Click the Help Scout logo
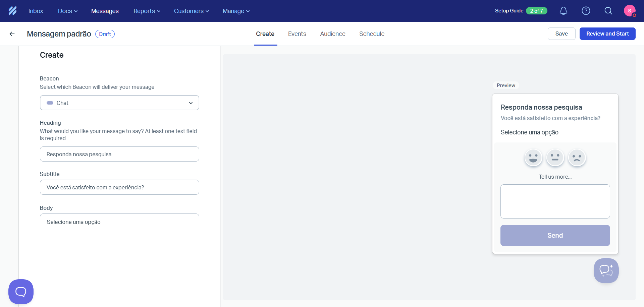644x307 pixels. [12, 11]
